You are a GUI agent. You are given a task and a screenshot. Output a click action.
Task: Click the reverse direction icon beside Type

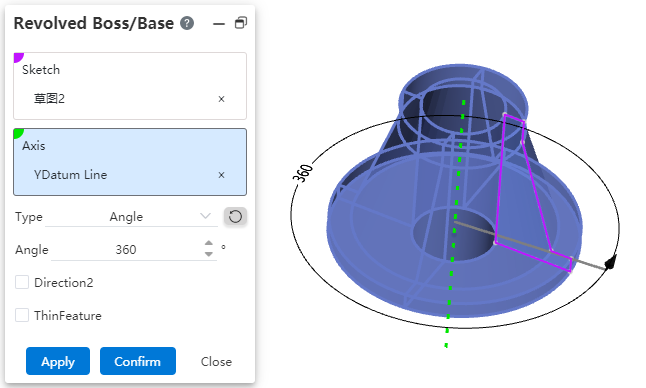[x=235, y=217]
